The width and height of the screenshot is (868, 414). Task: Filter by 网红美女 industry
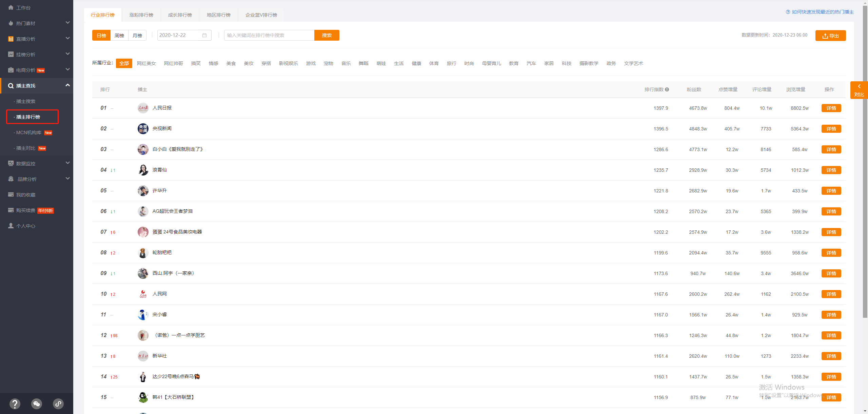[x=146, y=63]
